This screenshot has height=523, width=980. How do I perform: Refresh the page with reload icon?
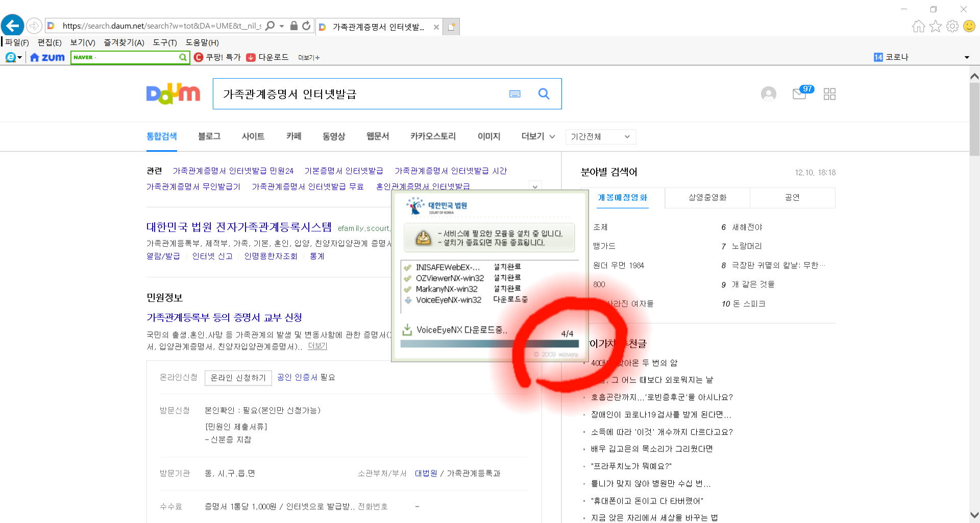click(306, 26)
